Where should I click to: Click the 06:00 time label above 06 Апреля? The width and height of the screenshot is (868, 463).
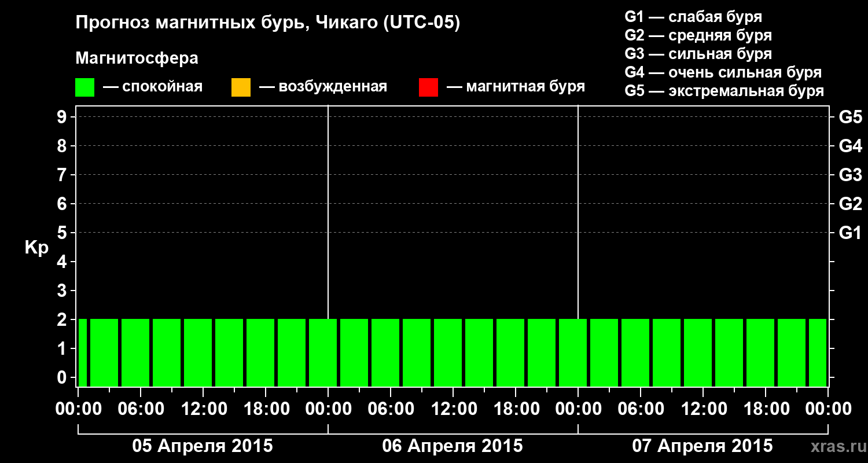[x=391, y=409]
